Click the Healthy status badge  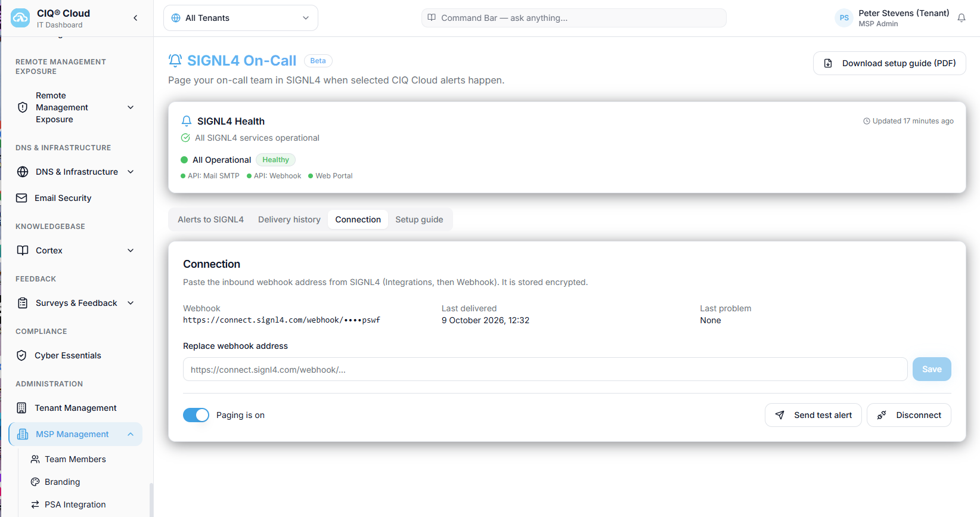(275, 160)
